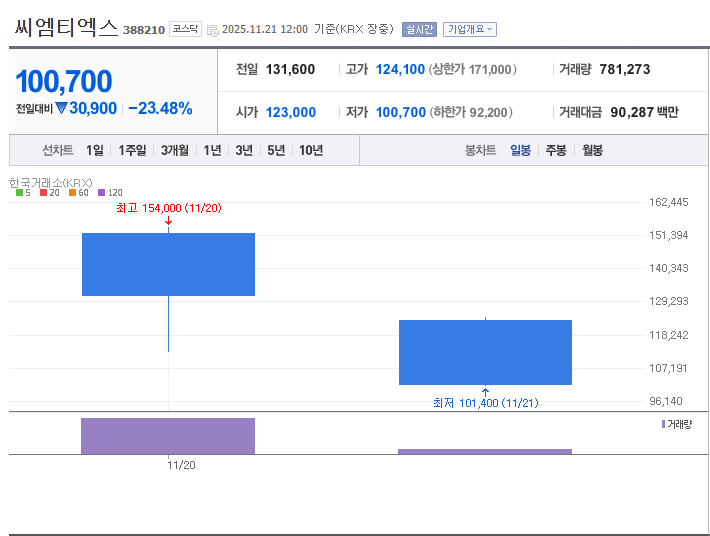Screen dimensions: 710x536
Task: Click the 거래량 value 781,273
Action: [625, 69]
